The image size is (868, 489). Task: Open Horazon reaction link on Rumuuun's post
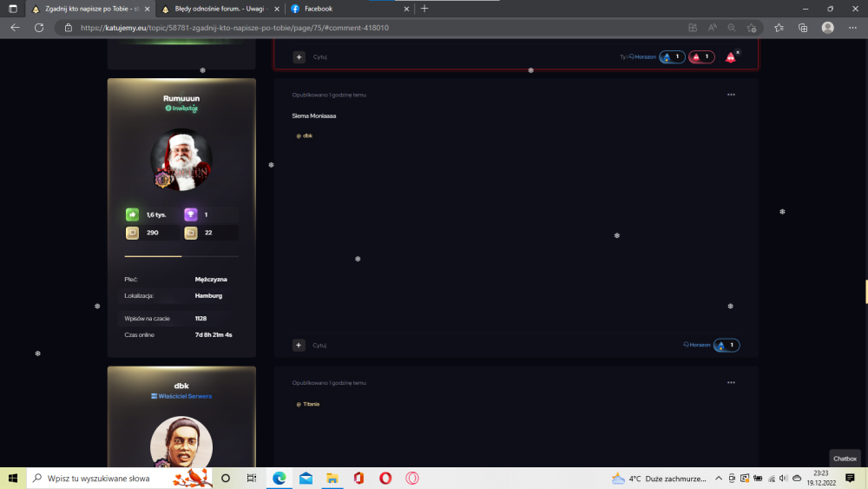click(x=697, y=345)
